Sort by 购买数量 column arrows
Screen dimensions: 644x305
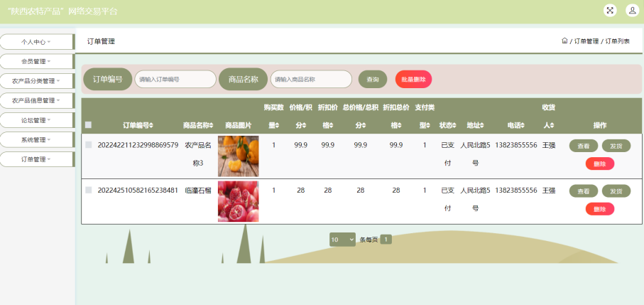pyautogui.click(x=277, y=126)
